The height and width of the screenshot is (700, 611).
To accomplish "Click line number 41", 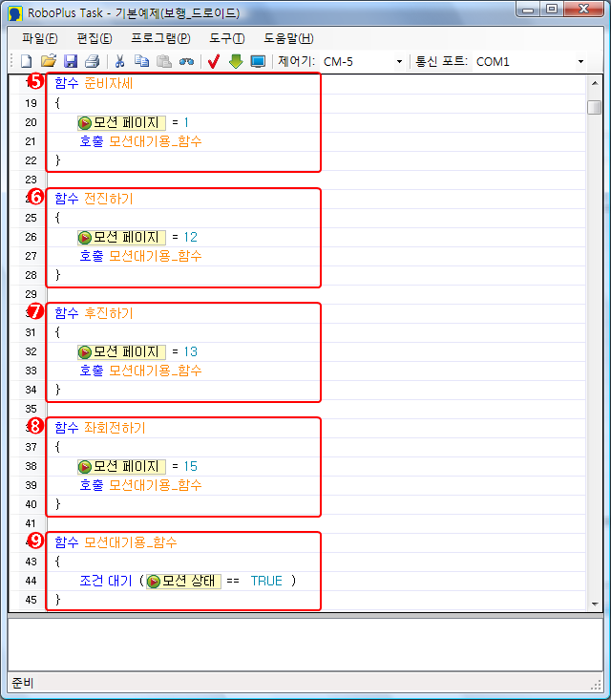I will click(x=31, y=523).
